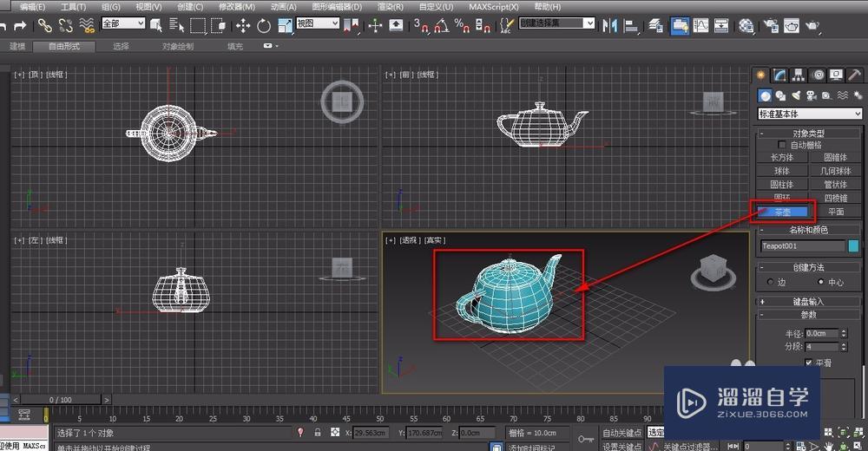Image resolution: width=868 pixels, height=451 pixels.
Task: Enable the 自动栅格 checkbox
Action: [x=782, y=145]
